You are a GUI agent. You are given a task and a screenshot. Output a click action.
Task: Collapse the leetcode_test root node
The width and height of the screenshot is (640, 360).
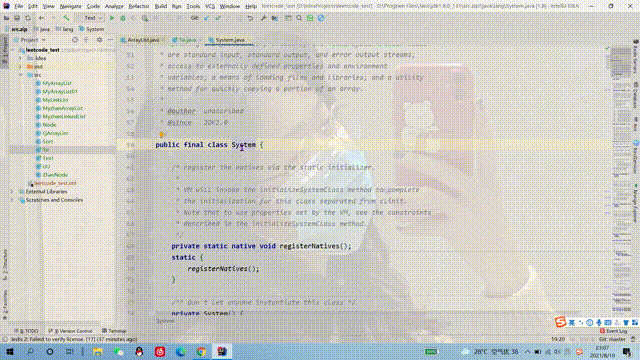pyautogui.click(x=13, y=50)
